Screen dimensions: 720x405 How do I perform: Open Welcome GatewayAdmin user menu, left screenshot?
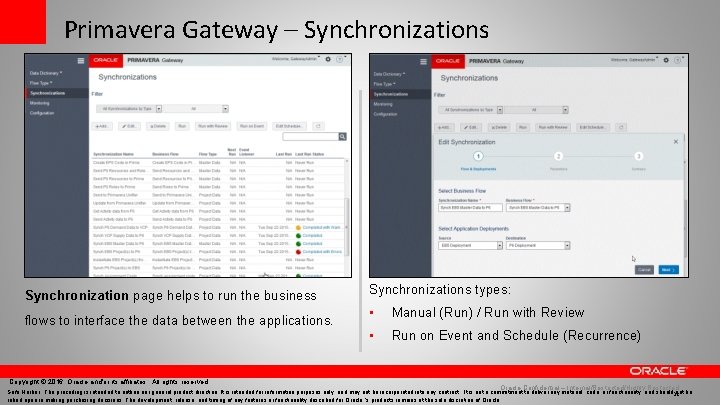pyautogui.click(x=296, y=59)
